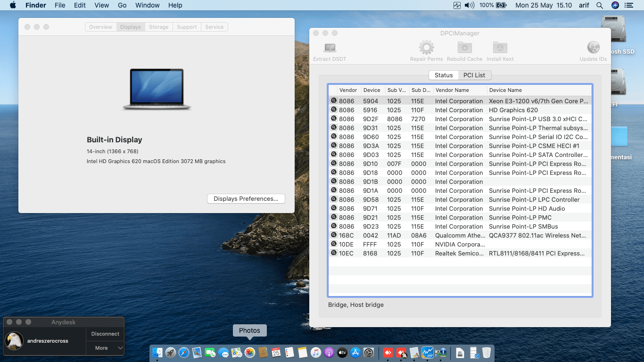Open Finder from the dock
The height and width of the screenshot is (362, 644).
157,353
